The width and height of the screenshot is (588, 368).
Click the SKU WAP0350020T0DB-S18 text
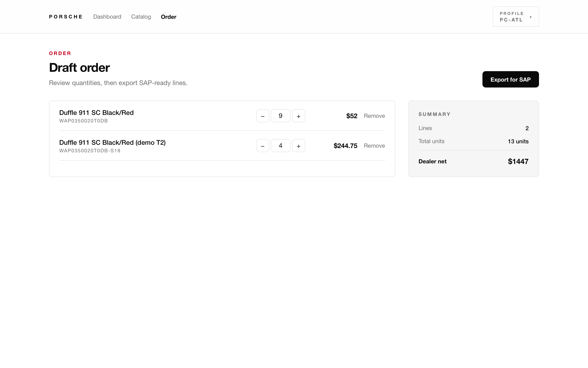click(90, 151)
